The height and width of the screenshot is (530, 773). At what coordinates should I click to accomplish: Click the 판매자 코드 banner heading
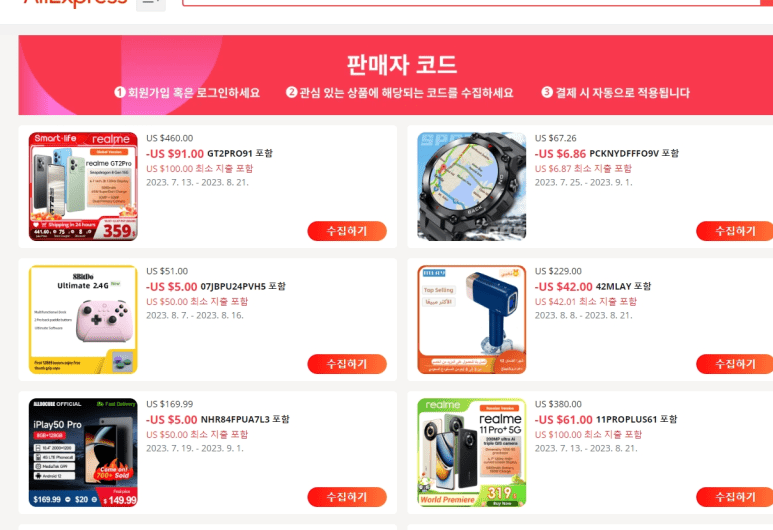point(402,65)
